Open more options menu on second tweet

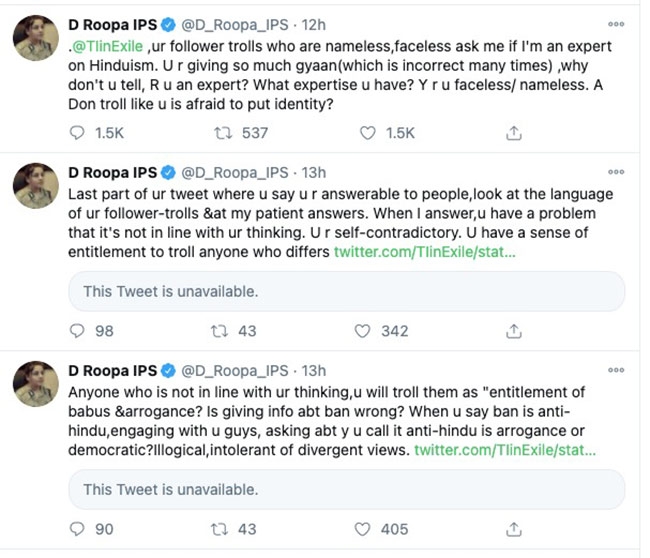[616, 171]
